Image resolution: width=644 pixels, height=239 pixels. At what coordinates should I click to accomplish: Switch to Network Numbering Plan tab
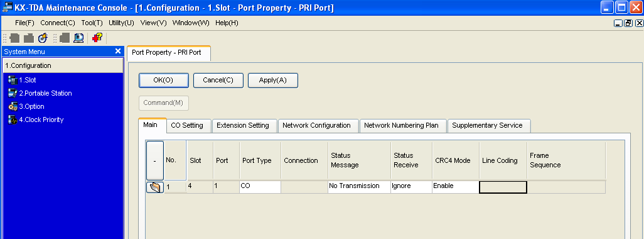click(x=401, y=125)
